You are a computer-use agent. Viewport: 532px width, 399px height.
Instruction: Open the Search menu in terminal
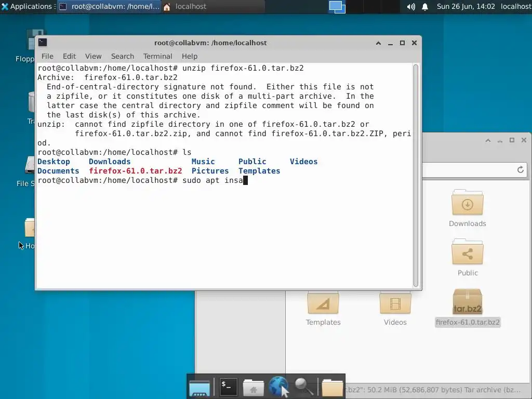point(123,56)
